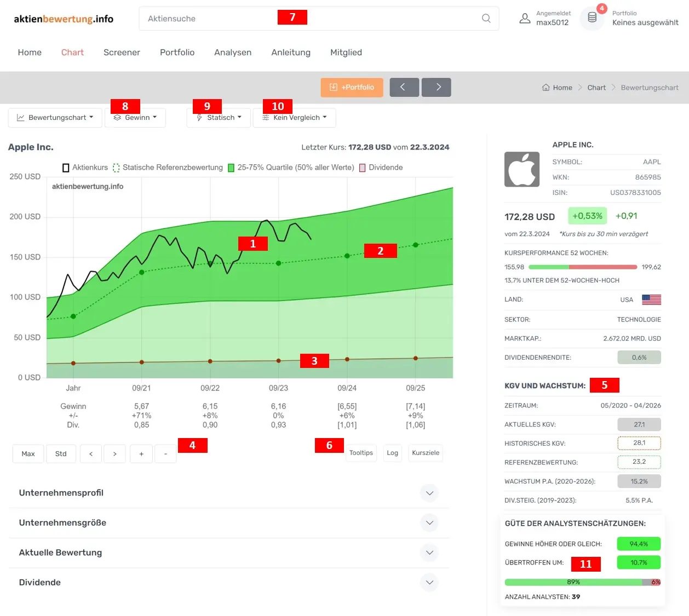Click the 52-week performance bar

583,267
